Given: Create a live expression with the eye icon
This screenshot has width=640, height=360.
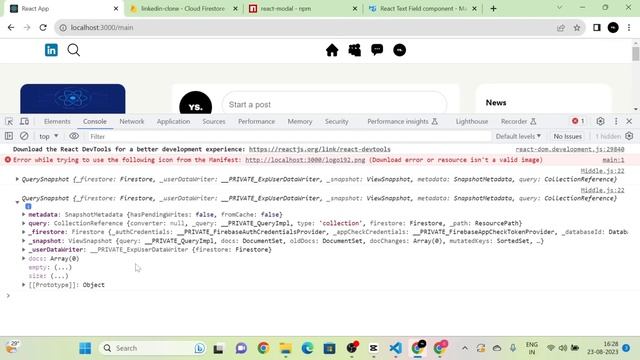Looking at the screenshot, I should coord(74,136).
